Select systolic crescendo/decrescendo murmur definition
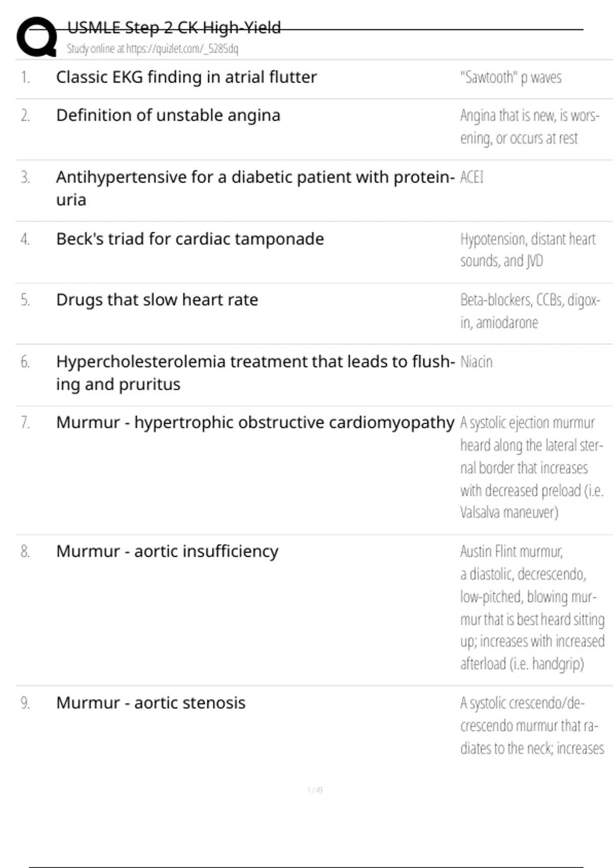Screen dimensions: 613x868 (x=532, y=726)
